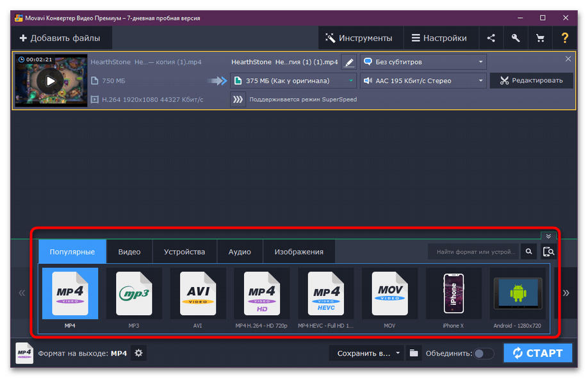Open the Инструменты menu
This screenshot has height=378, width=588.
click(x=359, y=38)
